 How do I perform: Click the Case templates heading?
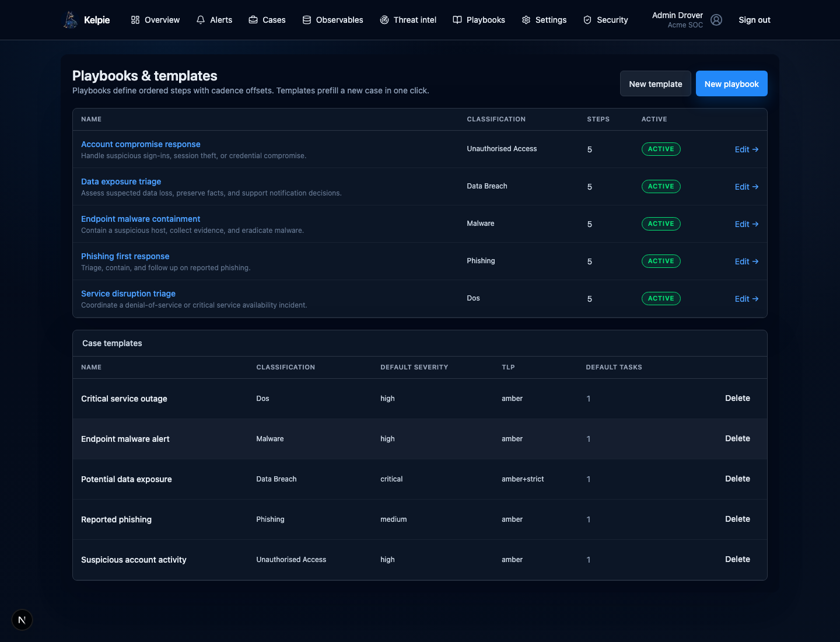(112, 343)
